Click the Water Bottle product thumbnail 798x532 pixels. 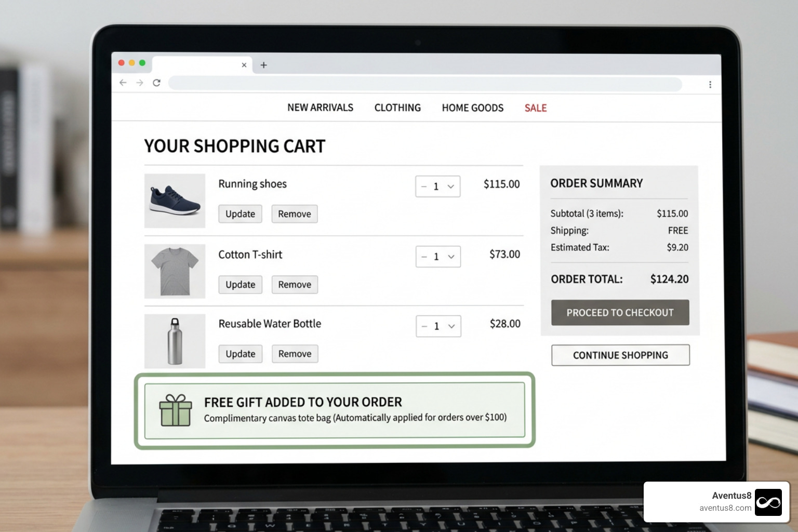[175, 341]
